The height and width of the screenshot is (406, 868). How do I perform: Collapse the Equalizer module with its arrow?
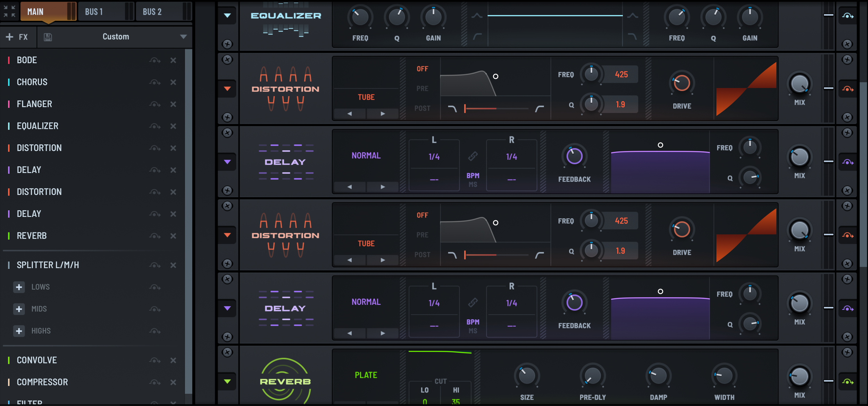pyautogui.click(x=227, y=16)
